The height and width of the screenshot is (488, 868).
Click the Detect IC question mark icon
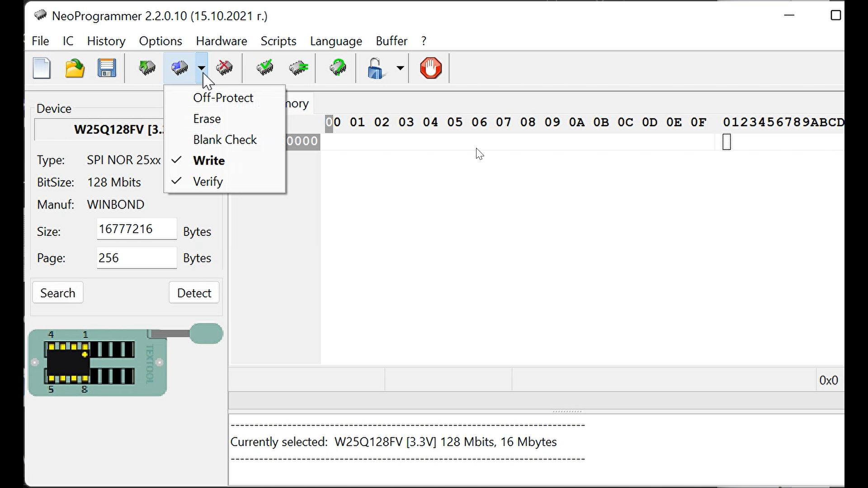pos(338,68)
